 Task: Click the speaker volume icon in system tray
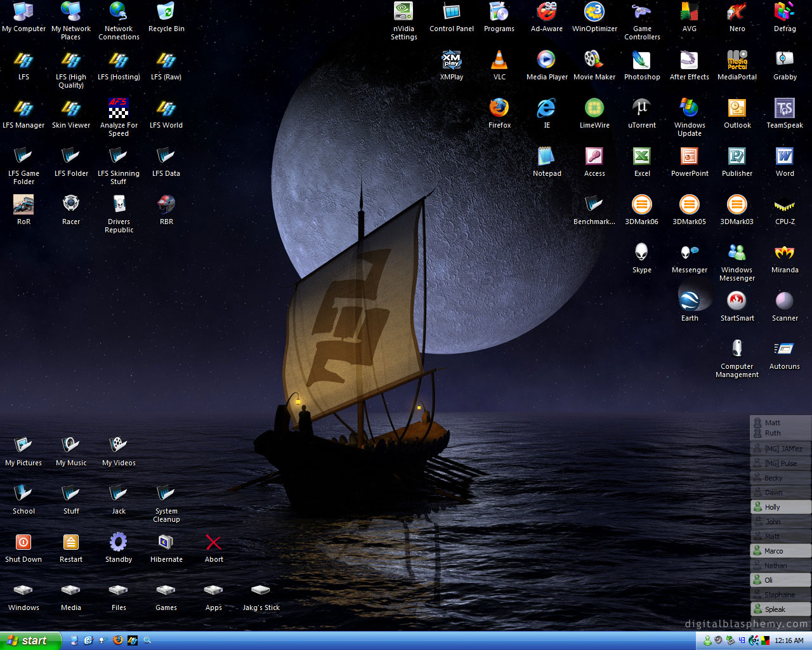click(x=718, y=640)
